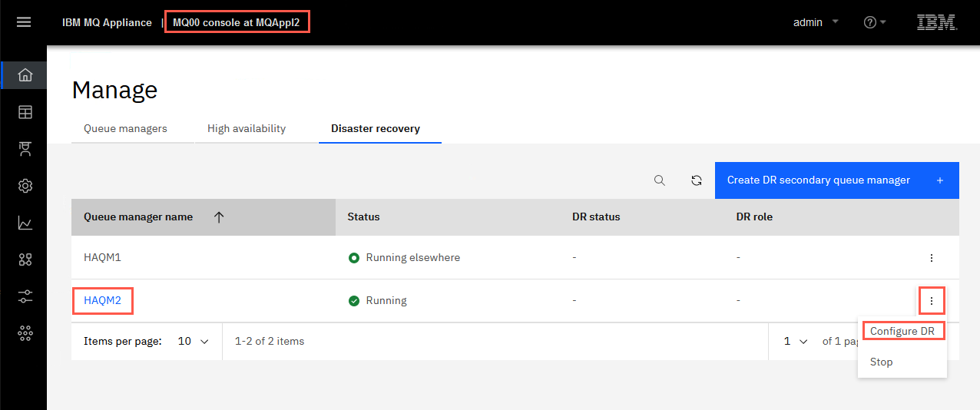This screenshot has height=410, width=980.
Task: Open the hamburger navigation menu
Action: [x=24, y=22]
